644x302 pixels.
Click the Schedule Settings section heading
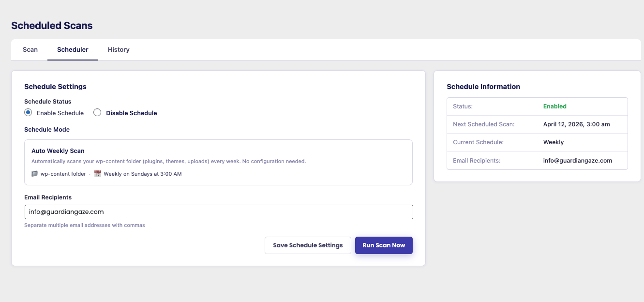[x=55, y=87]
